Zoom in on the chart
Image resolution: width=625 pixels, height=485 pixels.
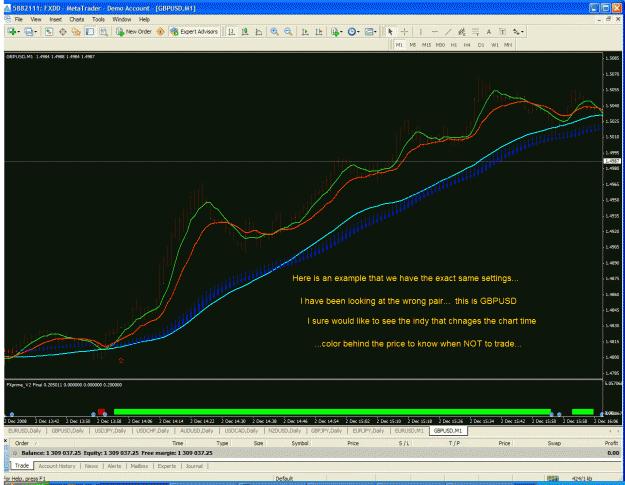click(274, 31)
